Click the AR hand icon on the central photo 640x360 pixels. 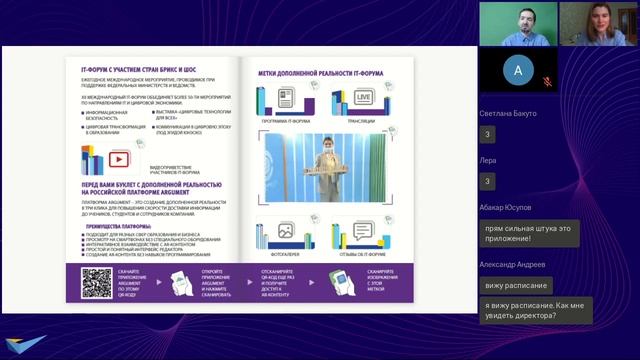pyautogui.click(x=392, y=131)
